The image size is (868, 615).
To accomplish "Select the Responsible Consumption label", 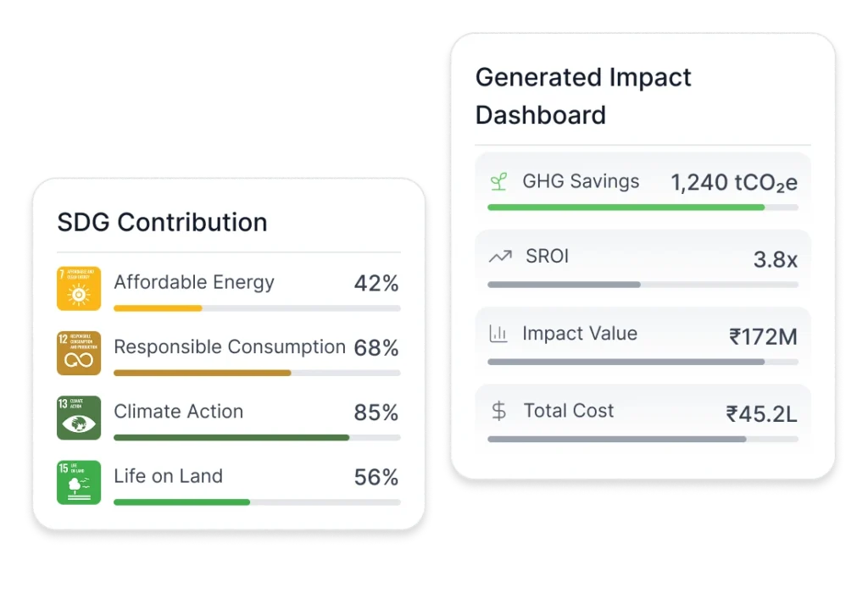I will coord(229,347).
